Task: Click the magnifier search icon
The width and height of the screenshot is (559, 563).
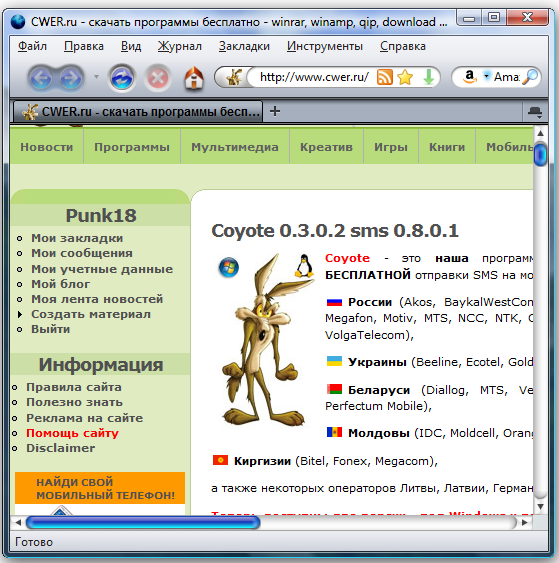Action: pos(530,77)
